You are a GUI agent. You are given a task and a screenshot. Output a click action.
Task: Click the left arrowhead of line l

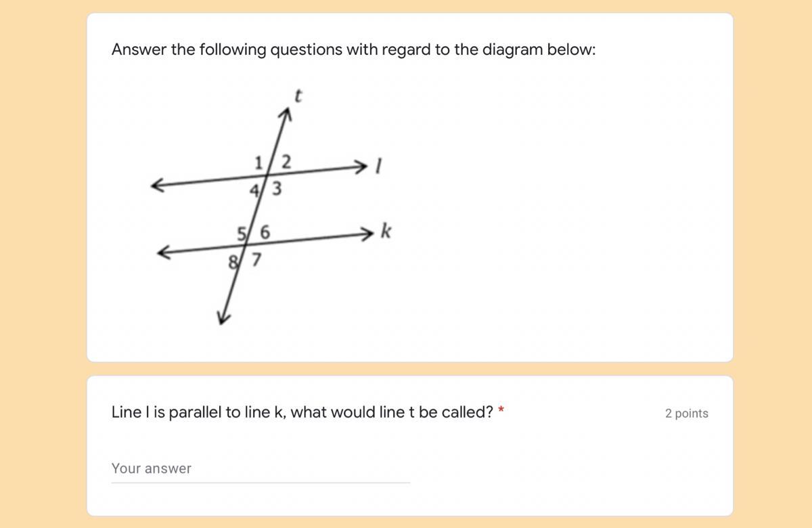(x=156, y=184)
